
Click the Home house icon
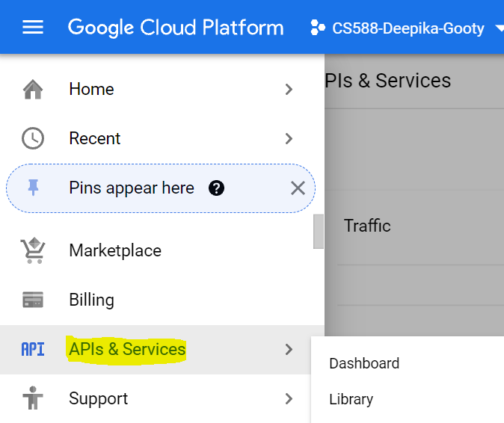(33, 89)
